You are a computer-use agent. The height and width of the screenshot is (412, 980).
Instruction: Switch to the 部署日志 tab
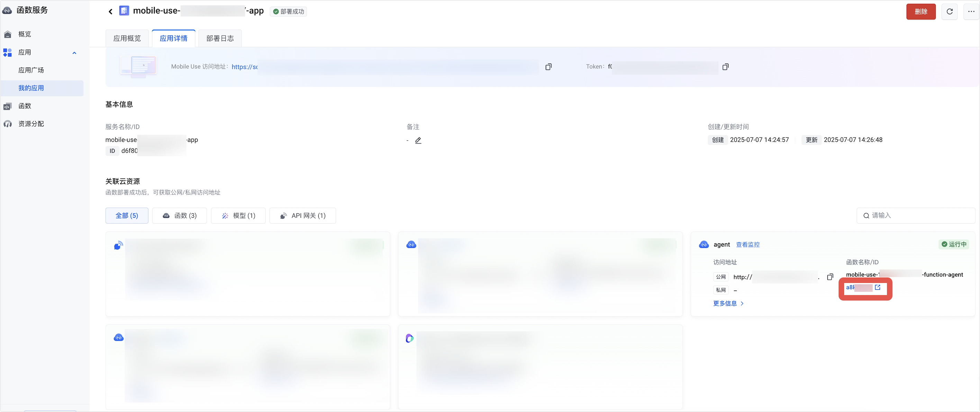(x=220, y=38)
